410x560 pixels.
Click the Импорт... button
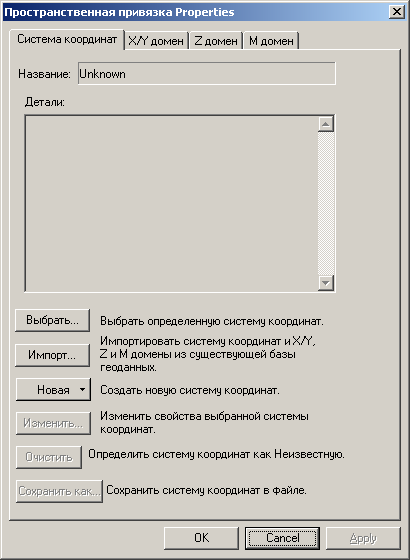[52, 355]
